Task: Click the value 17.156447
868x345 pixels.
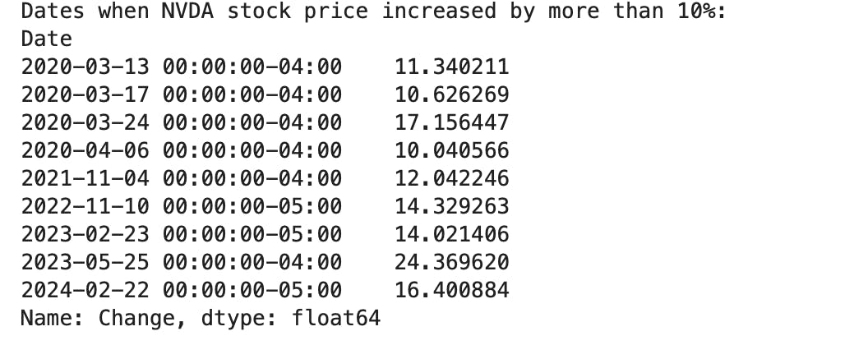Action: [451, 122]
